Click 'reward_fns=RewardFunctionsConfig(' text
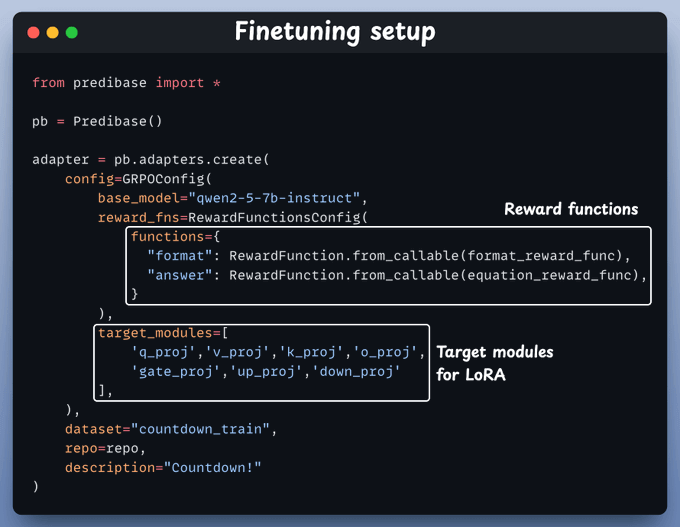Screen dimensions: 680x527 (x=233, y=217)
